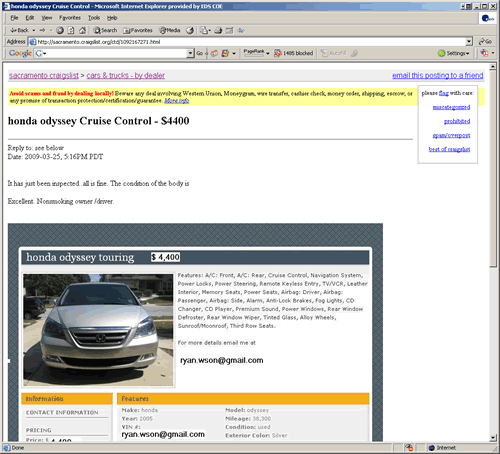This screenshot has height=454, width=500.
Task: Click the Google toolbar logo
Action: click(x=20, y=53)
